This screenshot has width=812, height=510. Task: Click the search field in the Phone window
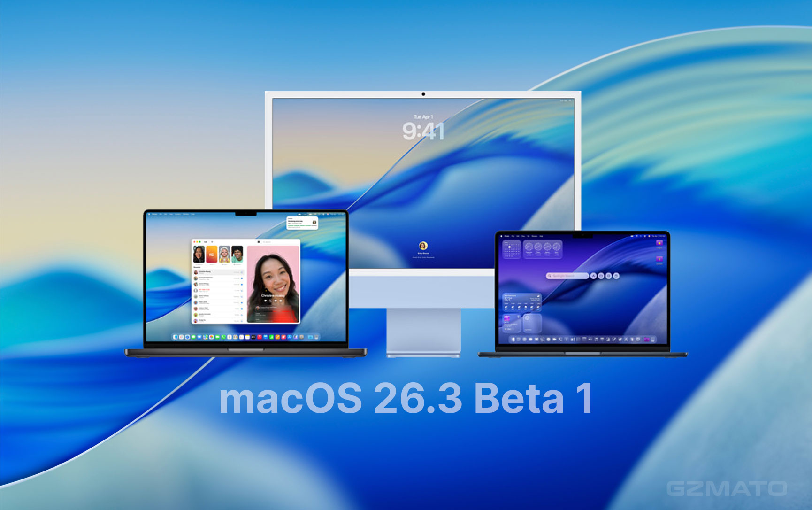(x=280, y=242)
